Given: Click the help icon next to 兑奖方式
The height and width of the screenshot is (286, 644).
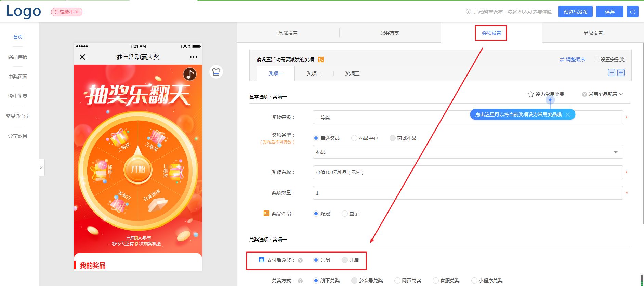Looking at the screenshot, I should point(300,281).
